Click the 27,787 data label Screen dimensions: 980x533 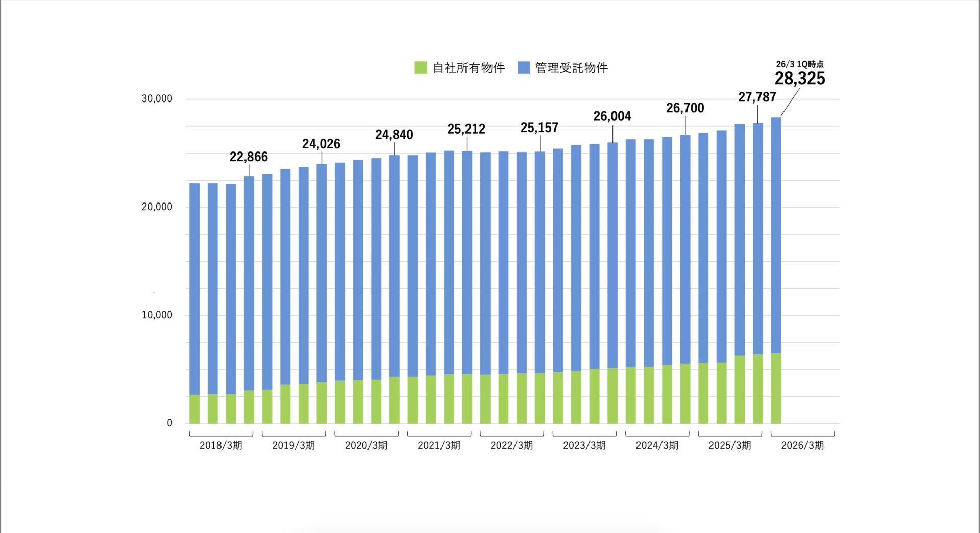[757, 97]
